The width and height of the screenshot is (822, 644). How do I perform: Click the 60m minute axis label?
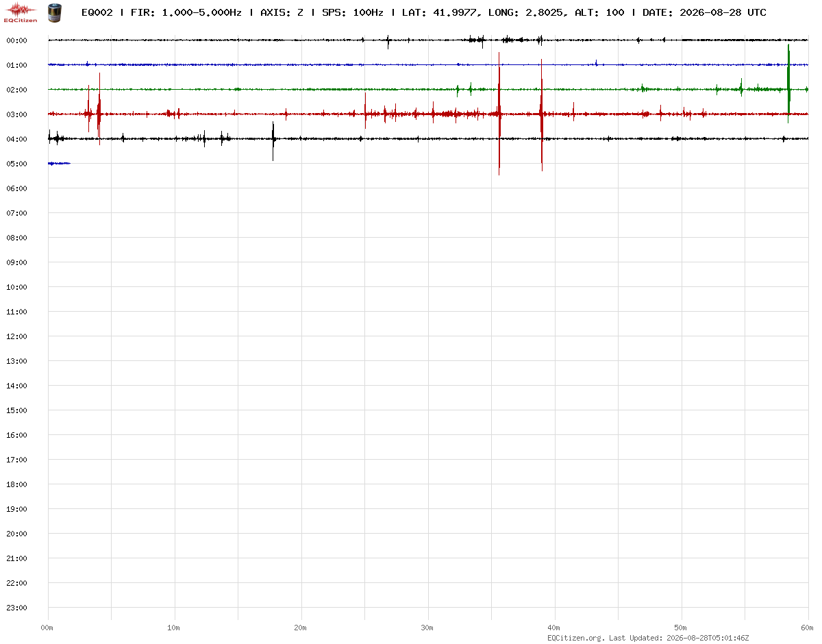pyautogui.click(x=808, y=628)
